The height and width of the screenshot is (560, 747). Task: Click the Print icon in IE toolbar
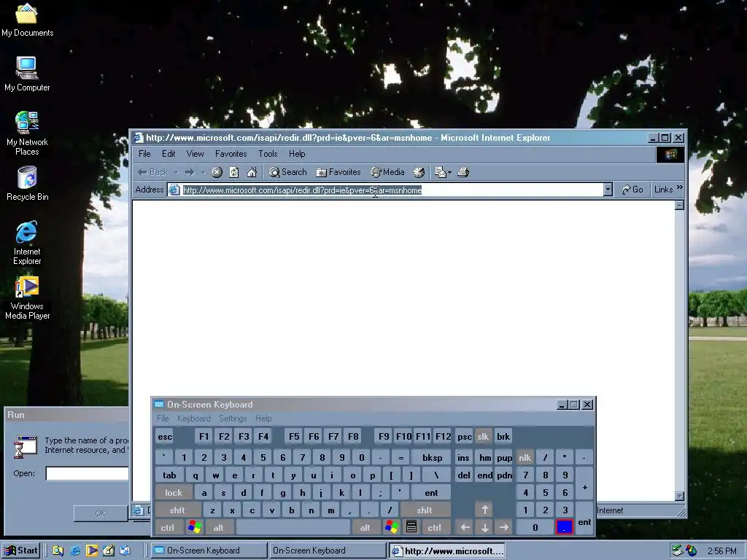[463, 172]
